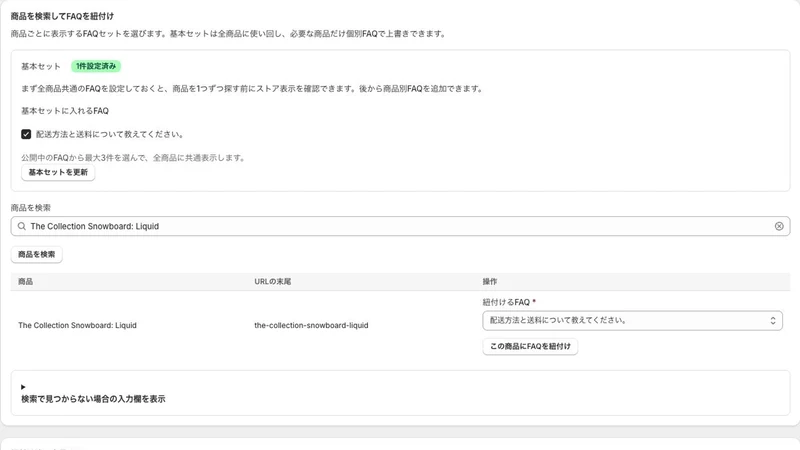This screenshot has height=450, width=800.
Task: Click the the-collection-snowboard-liquid URL handle cell
Action: (x=311, y=325)
